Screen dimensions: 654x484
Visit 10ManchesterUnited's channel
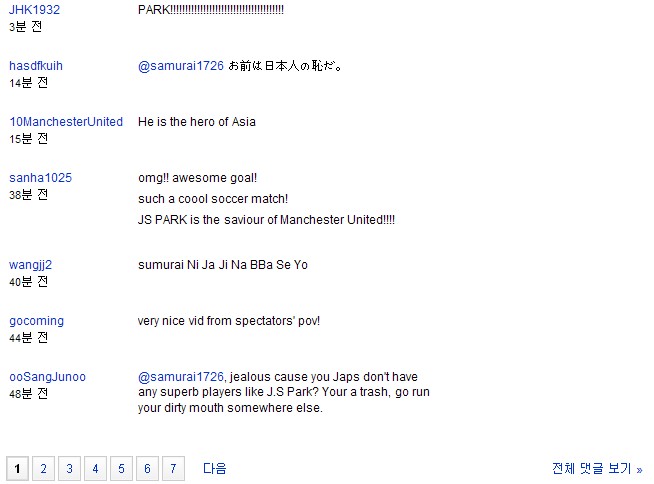click(66, 121)
